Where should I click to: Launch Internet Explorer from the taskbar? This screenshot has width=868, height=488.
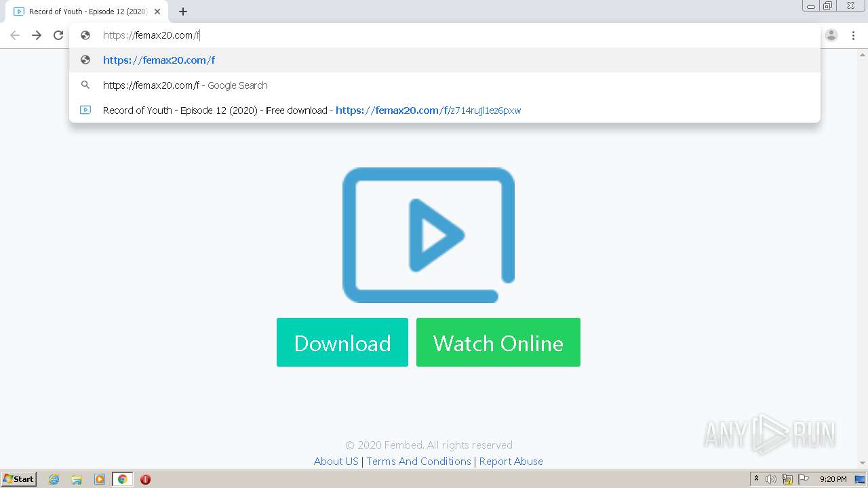(x=54, y=479)
